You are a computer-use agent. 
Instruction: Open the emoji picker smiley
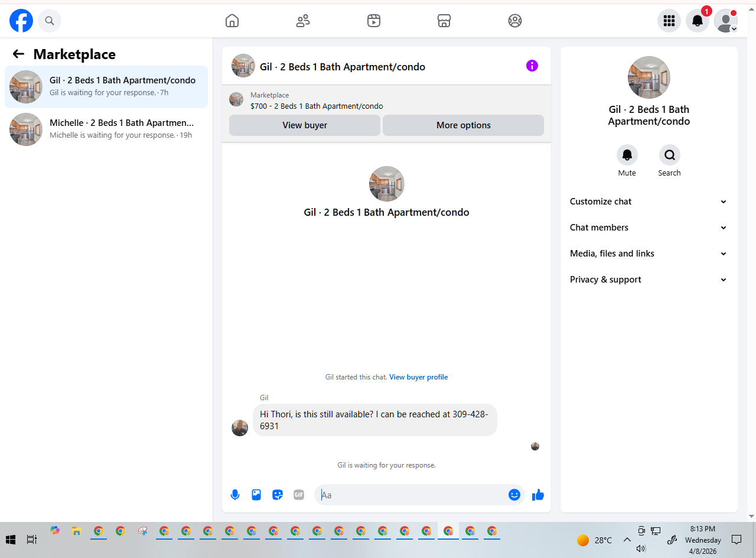click(x=514, y=495)
